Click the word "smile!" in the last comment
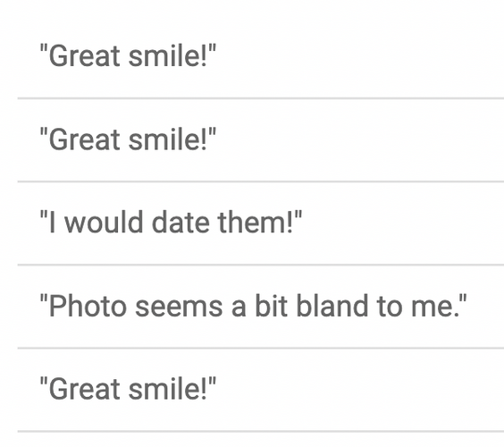This screenshot has height=447, width=504. (x=167, y=389)
